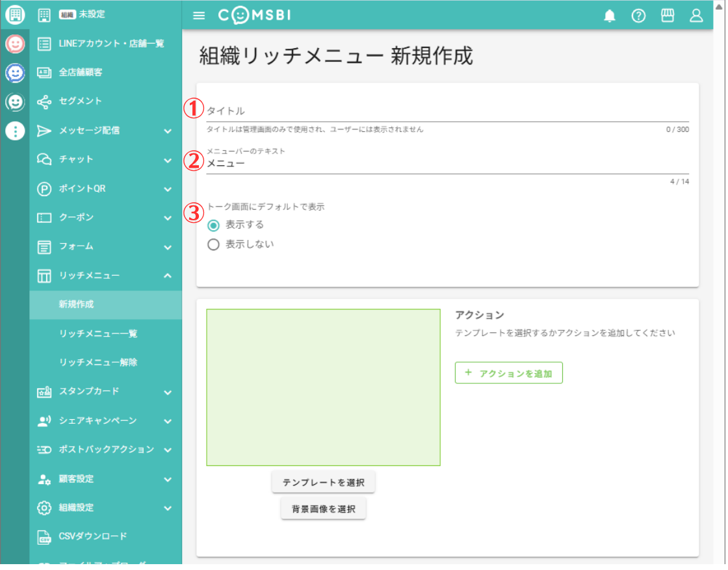The height and width of the screenshot is (570, 728).
Task: Open リッチメニュー解除 in sidebar
Action: pyautogui.click(x=98, y=362)
